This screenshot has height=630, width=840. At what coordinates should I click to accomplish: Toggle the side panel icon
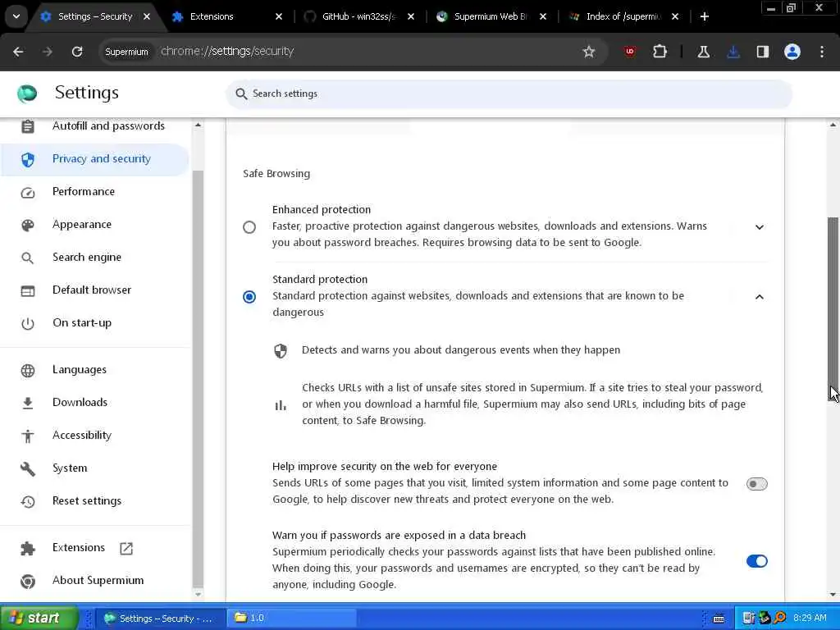[x=763, y=52]
